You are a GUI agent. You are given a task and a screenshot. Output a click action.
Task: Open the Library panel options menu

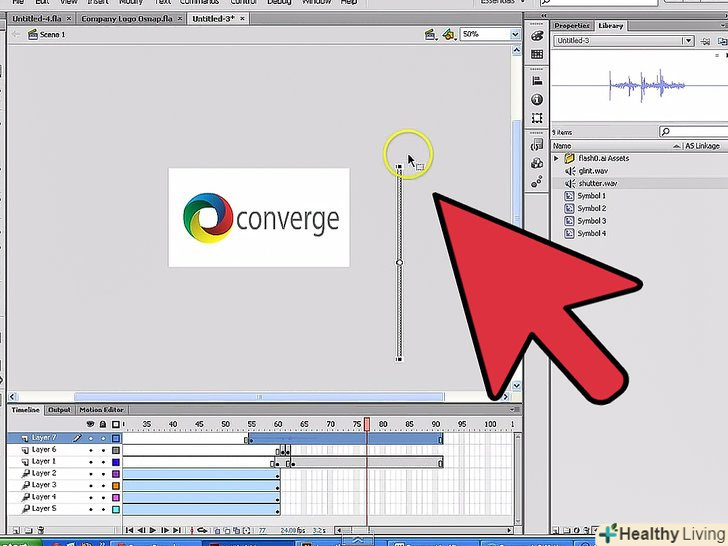tap(724, 26)
